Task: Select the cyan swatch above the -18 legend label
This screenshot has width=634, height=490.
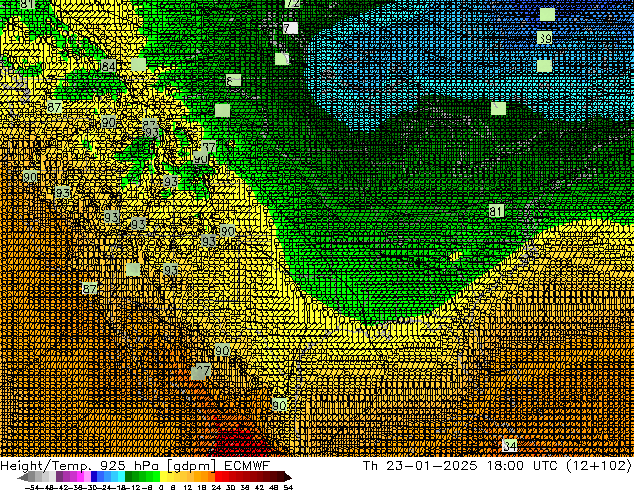Action: pyautogui.click(x=121, y=477)
